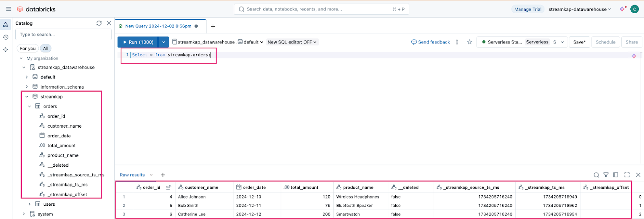
Task: Open Raw results tab dropdown arrow
Action: coord(151,175)
